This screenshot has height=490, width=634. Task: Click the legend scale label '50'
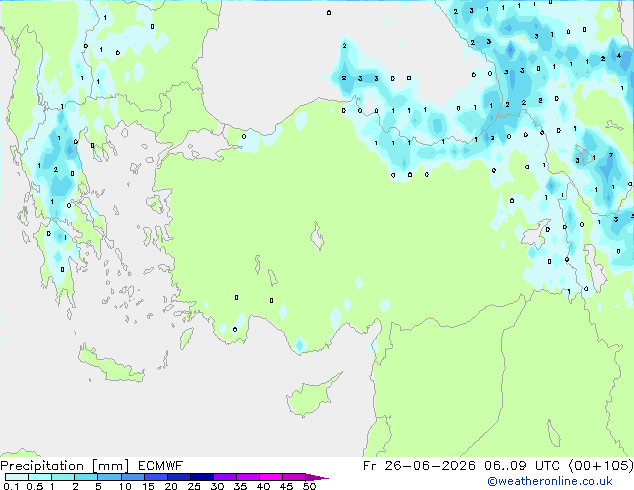click(x=309, y=486)
